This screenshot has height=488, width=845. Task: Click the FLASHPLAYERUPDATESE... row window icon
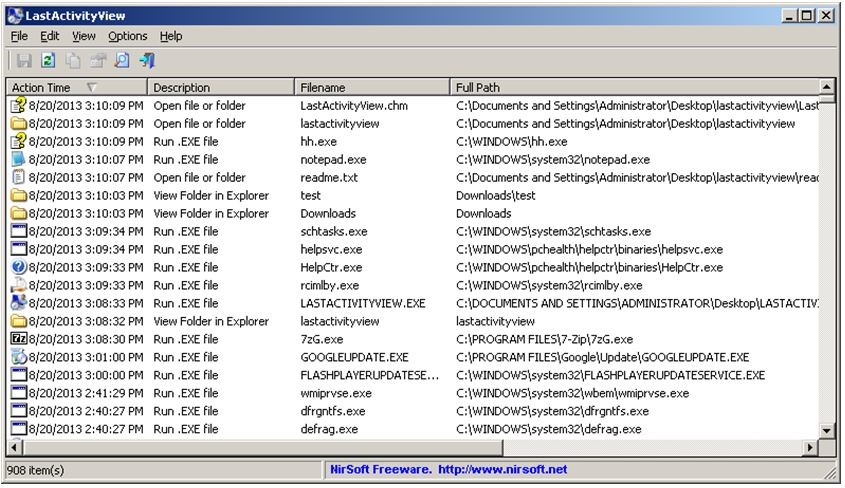19,375
